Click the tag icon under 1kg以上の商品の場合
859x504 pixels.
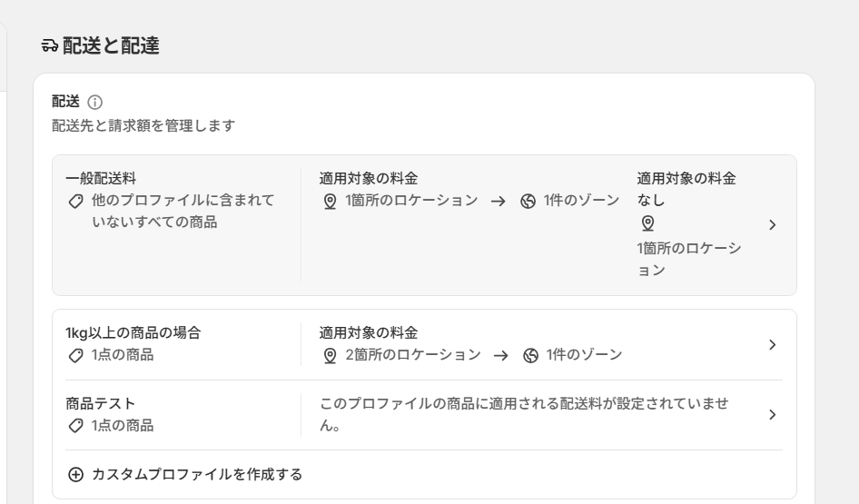[75, 356]
